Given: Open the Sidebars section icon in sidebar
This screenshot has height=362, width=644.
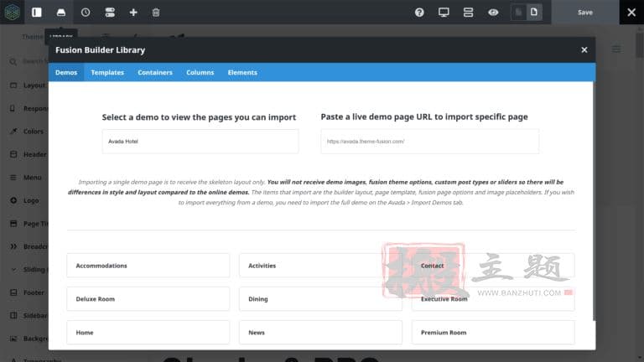Looking at the screenshot, I should click(13, 316).
